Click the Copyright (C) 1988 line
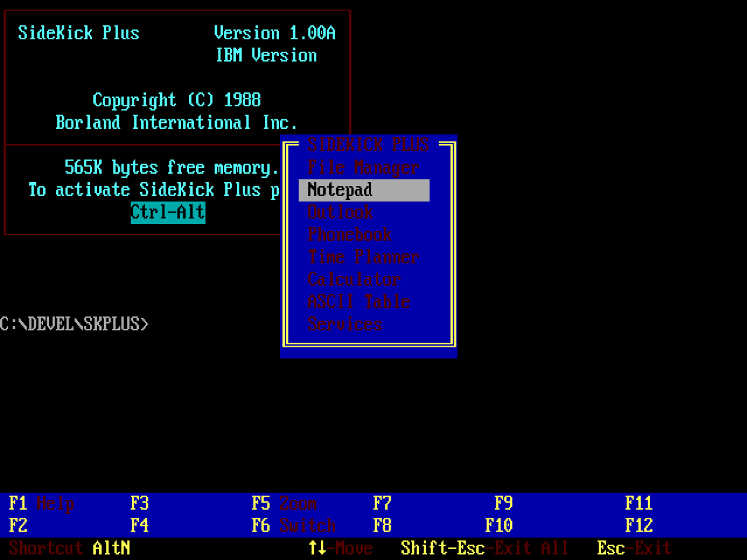Viewport: 747px width, 560px height. (x=177, y=100)
